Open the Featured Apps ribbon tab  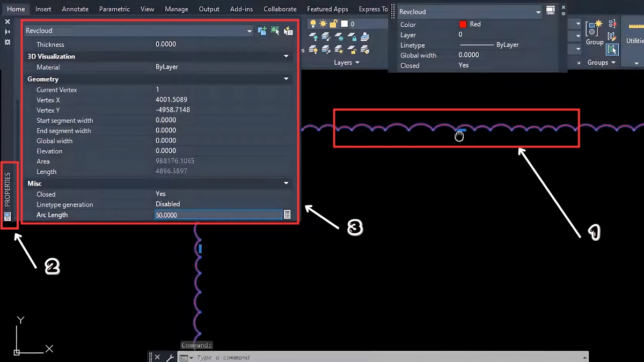327,9
